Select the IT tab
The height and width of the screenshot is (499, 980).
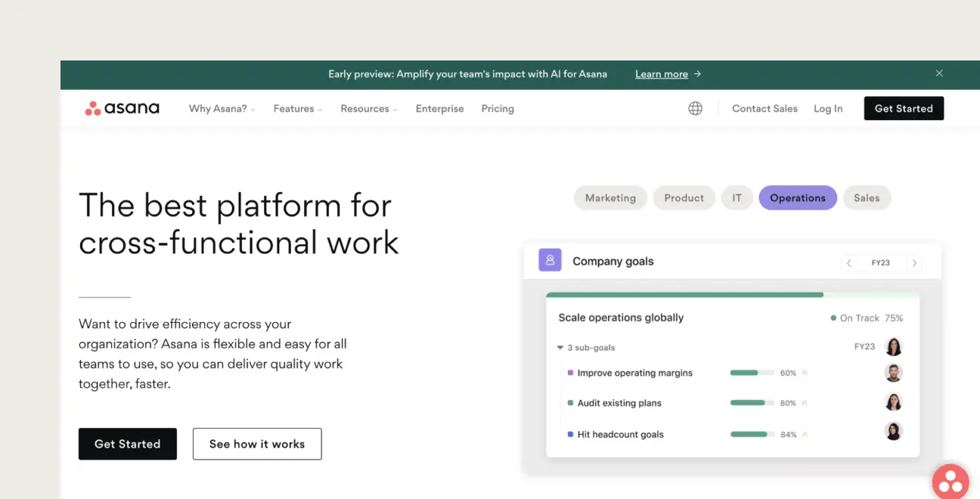click(737, 198)
